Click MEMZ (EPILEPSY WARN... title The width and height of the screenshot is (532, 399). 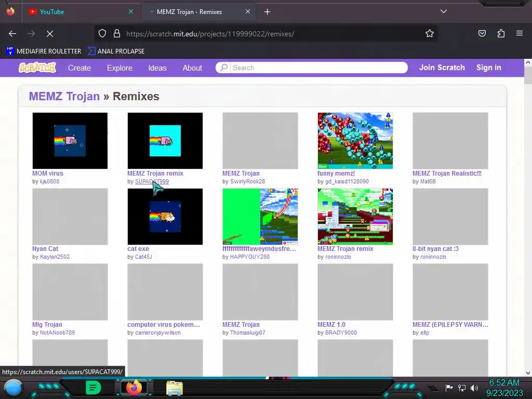pos(450,325)
